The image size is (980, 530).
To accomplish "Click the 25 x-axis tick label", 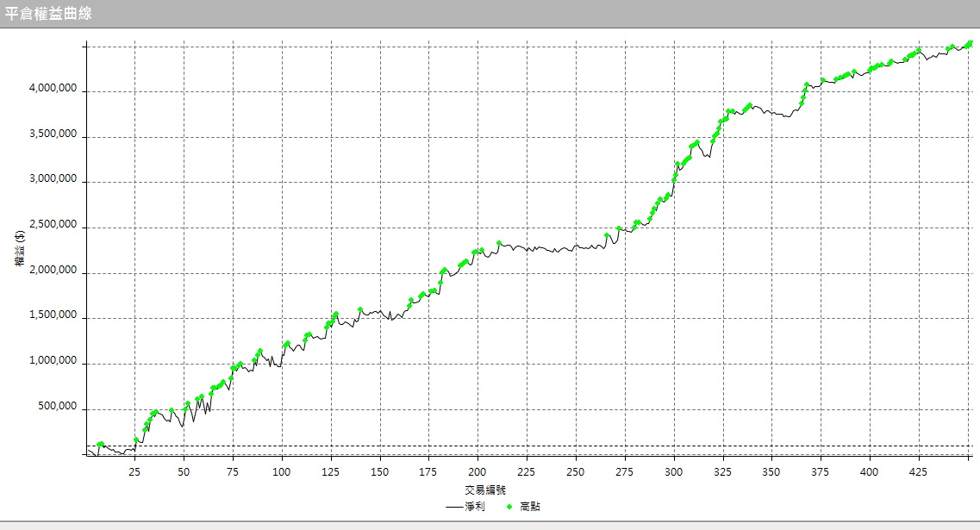I will pos(134,472).
